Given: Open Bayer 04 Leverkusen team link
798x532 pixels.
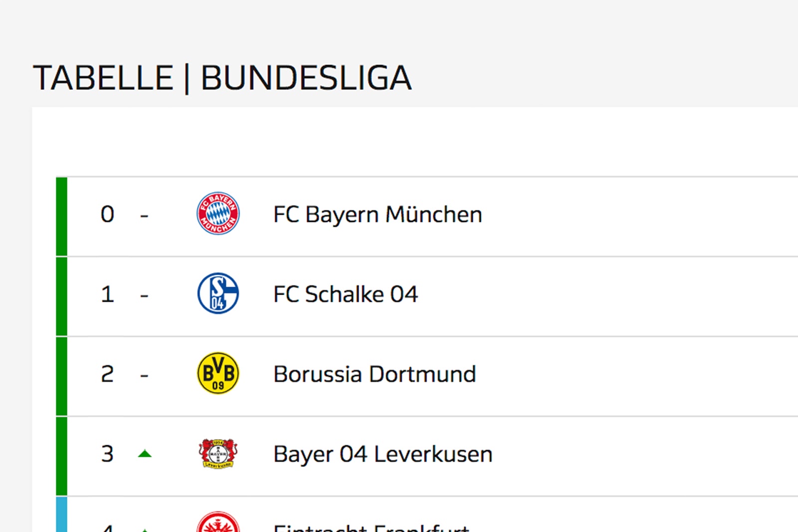Looking at the screenshot, I should [x=383, y=454].
